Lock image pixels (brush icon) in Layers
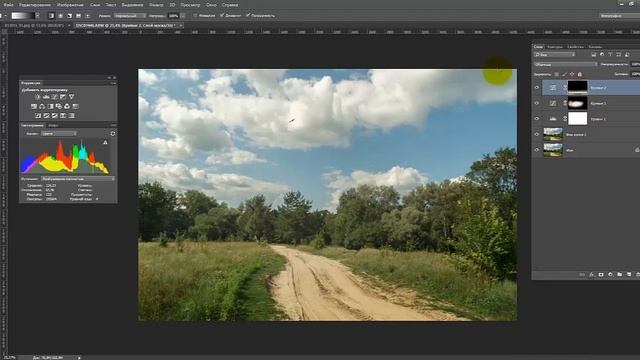 564,74
